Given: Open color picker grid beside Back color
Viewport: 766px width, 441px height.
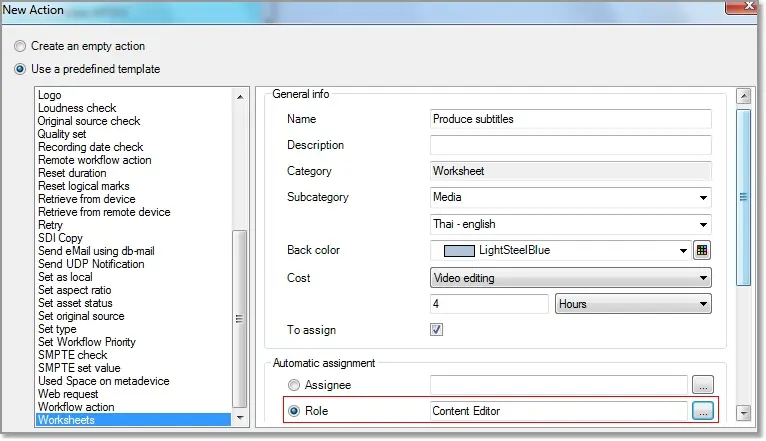Looking at the screenshot, I should point(703,251).
